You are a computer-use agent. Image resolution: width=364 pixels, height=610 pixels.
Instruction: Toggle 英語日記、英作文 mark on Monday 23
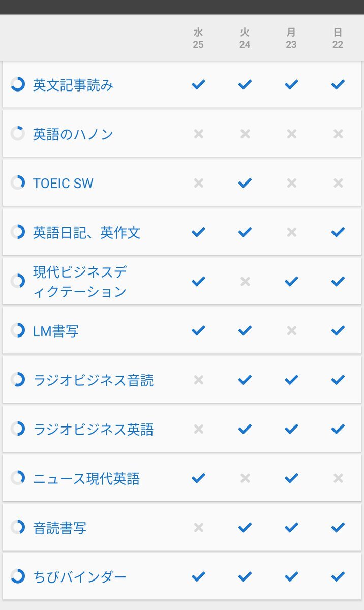tap(291, 232)
